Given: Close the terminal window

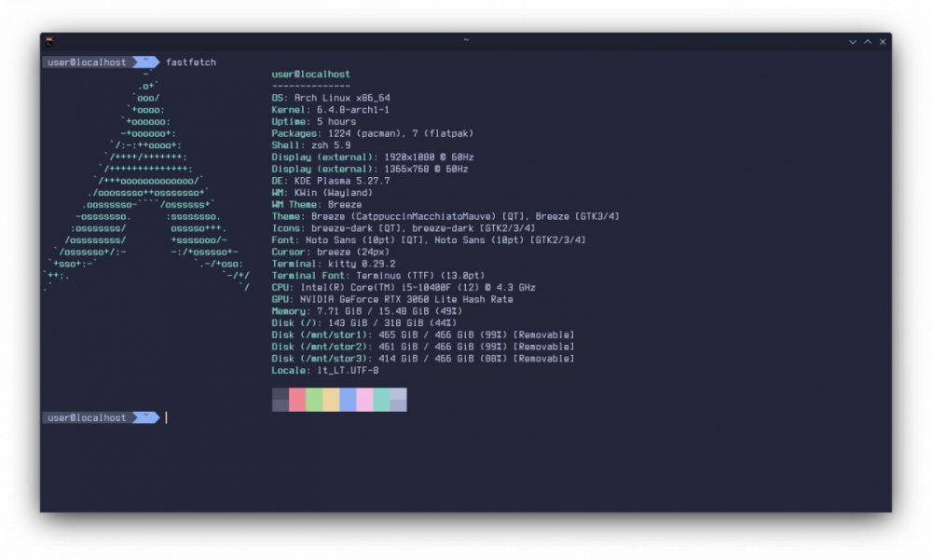Looking at the screenshot, I should pyautogui.click(x=883, y=42).
